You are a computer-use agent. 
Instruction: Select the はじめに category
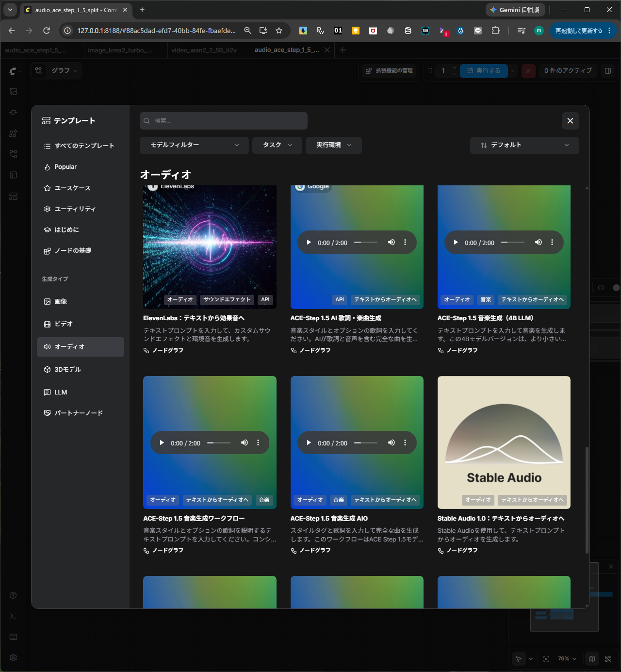point(81,229)
